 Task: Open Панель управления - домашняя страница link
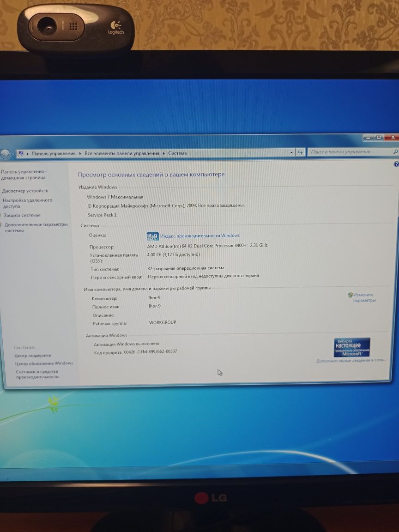tap(24, 175)
